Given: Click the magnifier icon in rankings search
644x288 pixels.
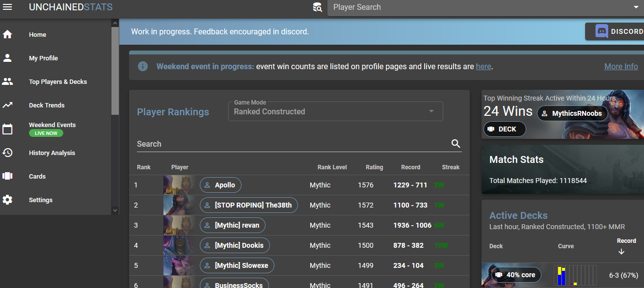Looking at the screenshot, I should click(456, 144).
